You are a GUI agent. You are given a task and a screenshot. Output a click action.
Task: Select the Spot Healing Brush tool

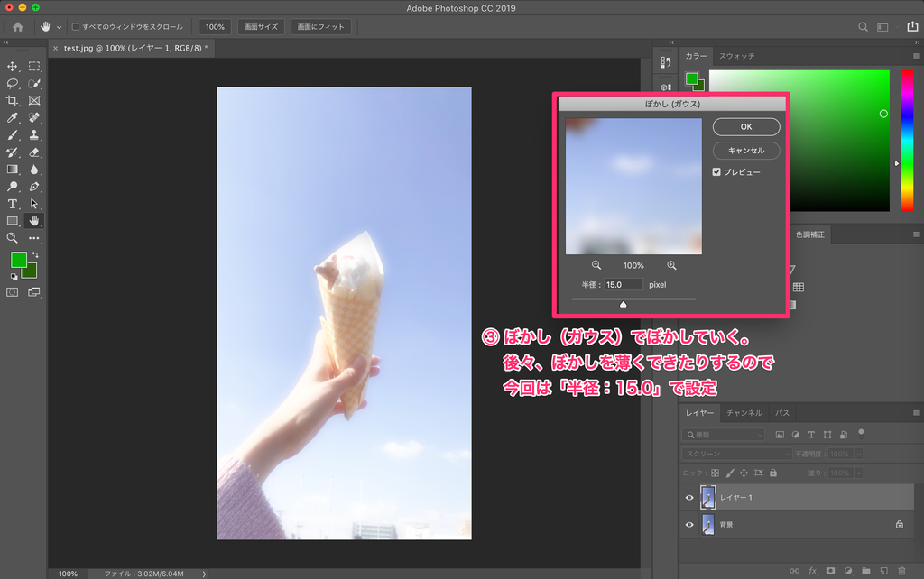[x=34, y=118]
